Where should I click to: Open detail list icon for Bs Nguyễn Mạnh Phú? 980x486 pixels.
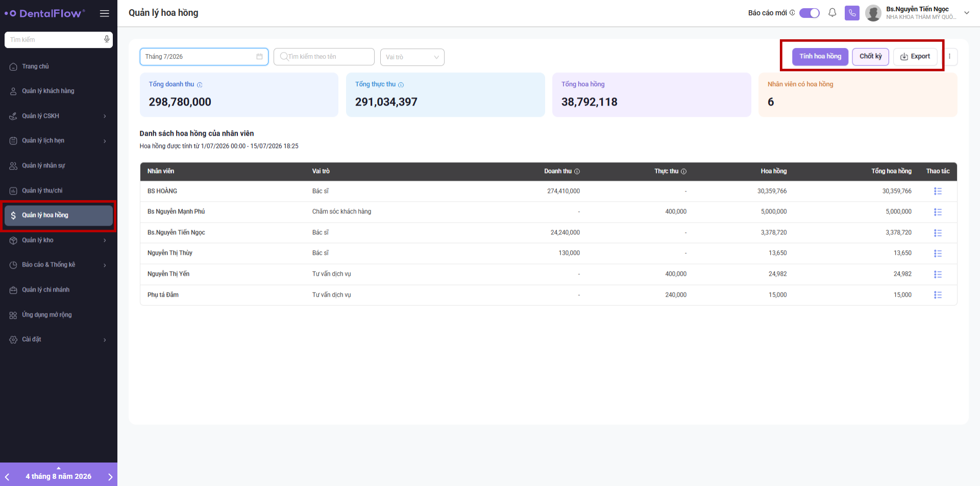[938, 212]
